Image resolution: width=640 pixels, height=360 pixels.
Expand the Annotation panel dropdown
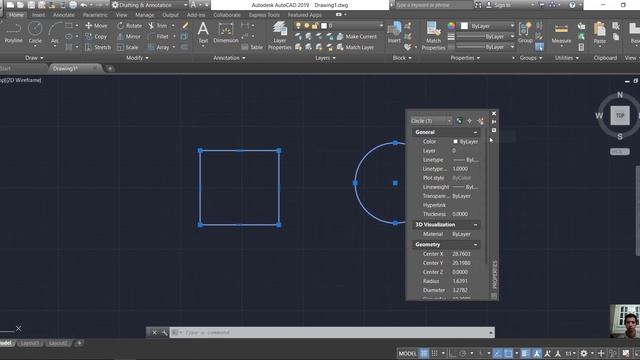point(229,58)
